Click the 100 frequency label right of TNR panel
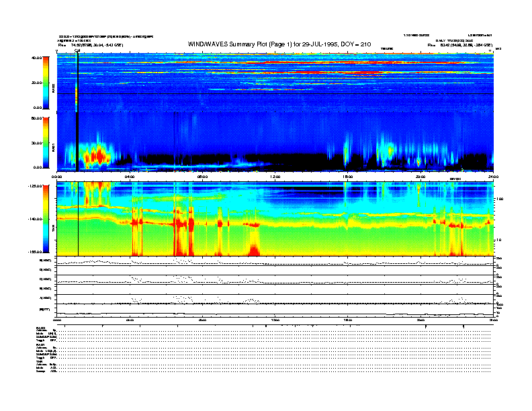532x411 pixels. coord(500,199)
